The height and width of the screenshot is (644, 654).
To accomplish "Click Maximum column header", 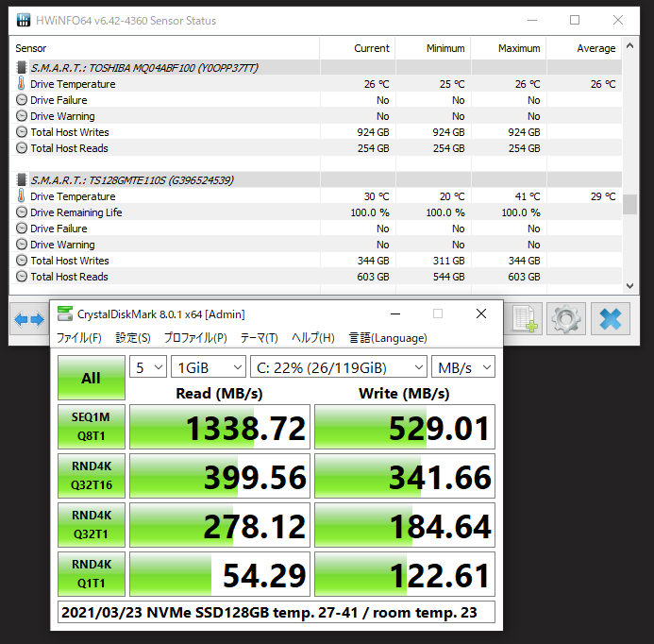I will (x=509, y=48).
